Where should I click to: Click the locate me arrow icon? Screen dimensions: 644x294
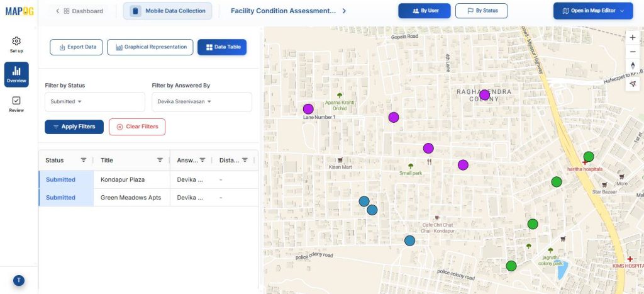(633, 84)
